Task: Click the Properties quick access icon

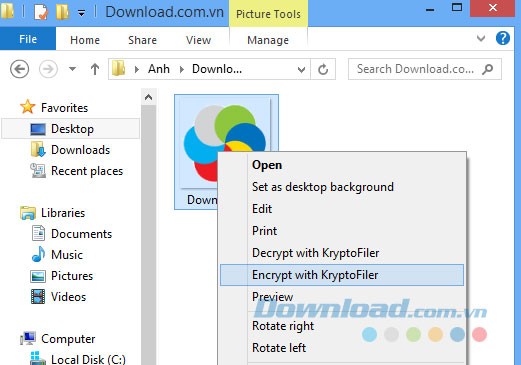Action: click(x=41, y=12)
